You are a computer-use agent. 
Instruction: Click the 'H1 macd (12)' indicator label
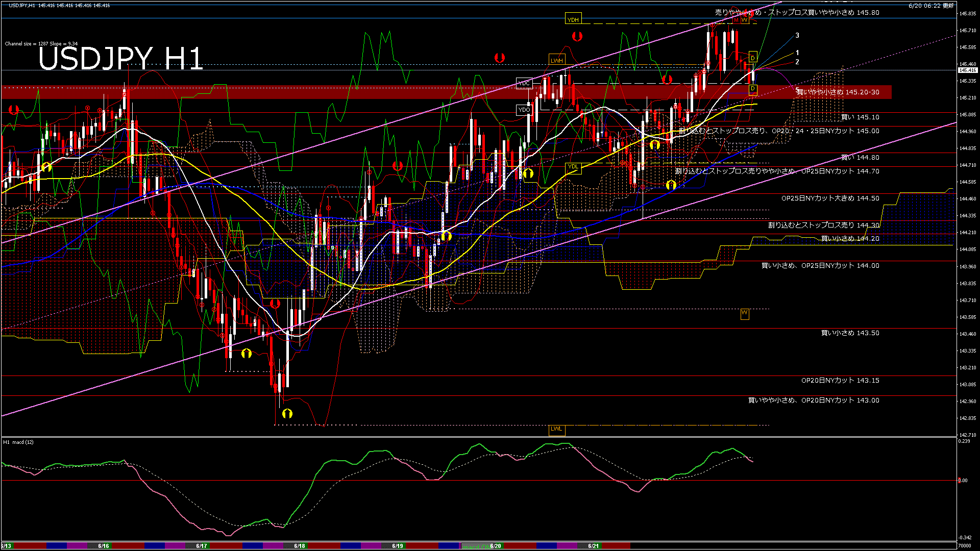coord(18,442)
